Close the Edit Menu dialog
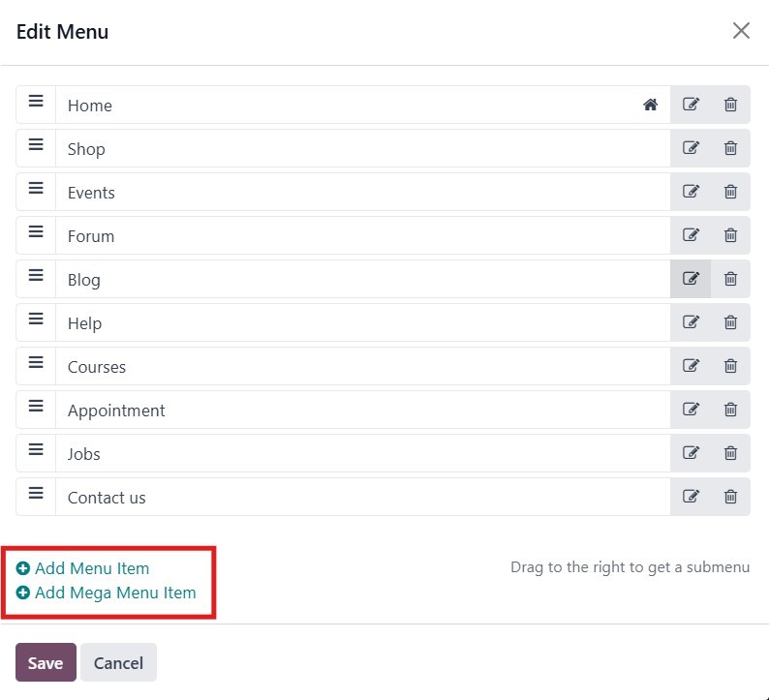 [741, 31]
